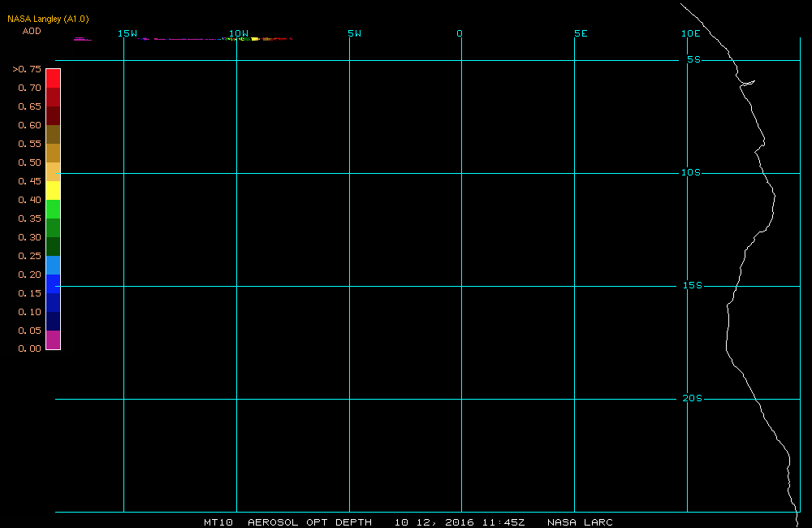Click the dark navy 0.05 swatch
This screenshot has height=528, width=812.
54,321
